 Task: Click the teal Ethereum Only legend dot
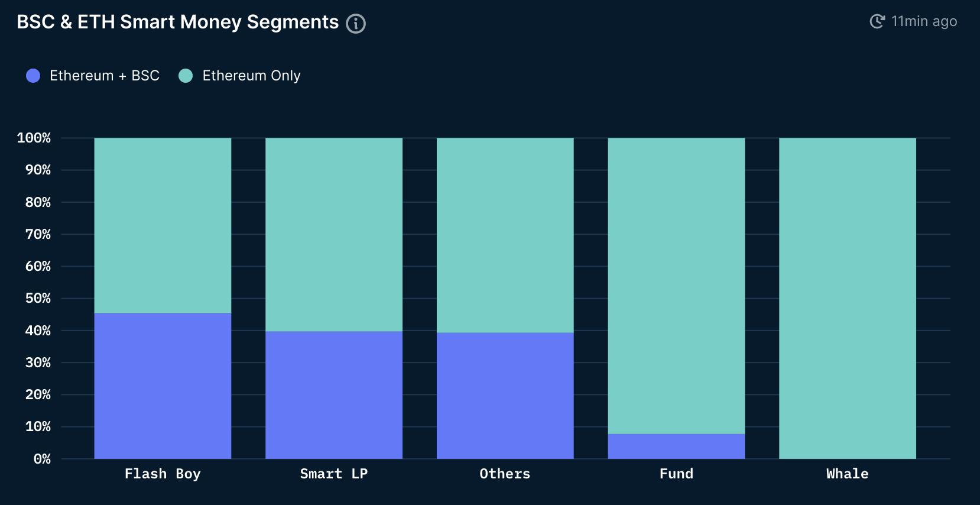click(x=186, y=76)
